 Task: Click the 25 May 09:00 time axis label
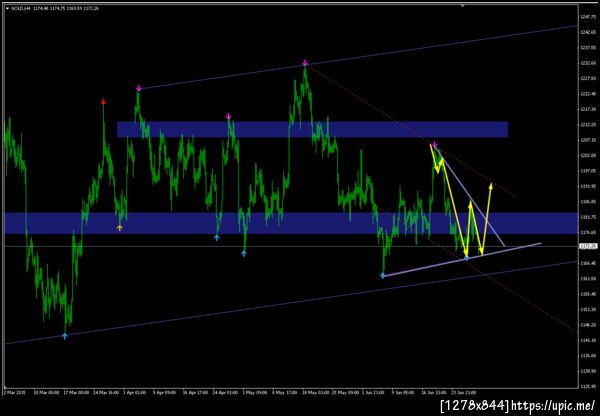(x=346, y=393)
